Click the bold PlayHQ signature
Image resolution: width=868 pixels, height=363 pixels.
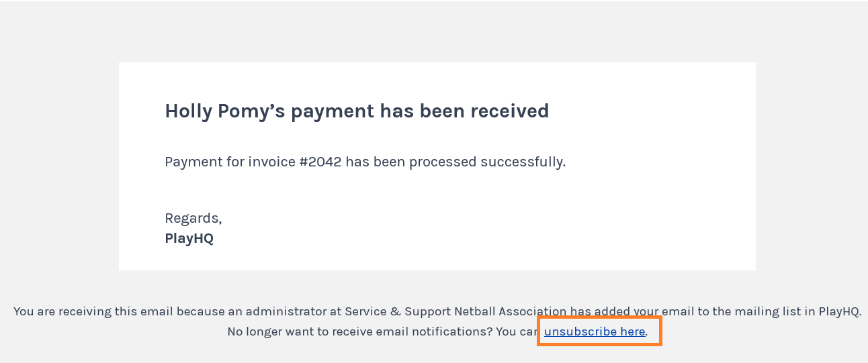tap(189, 238)
